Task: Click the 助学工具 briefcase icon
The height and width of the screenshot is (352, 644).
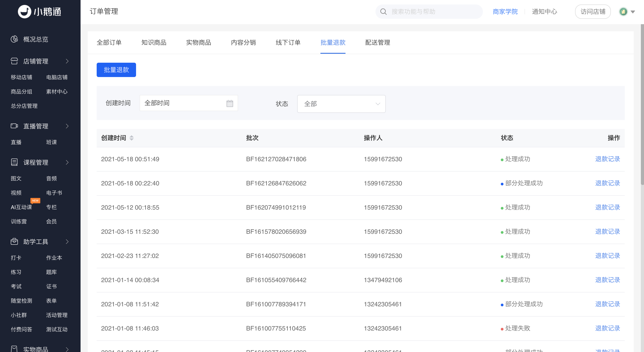Action: click(14, 241)
